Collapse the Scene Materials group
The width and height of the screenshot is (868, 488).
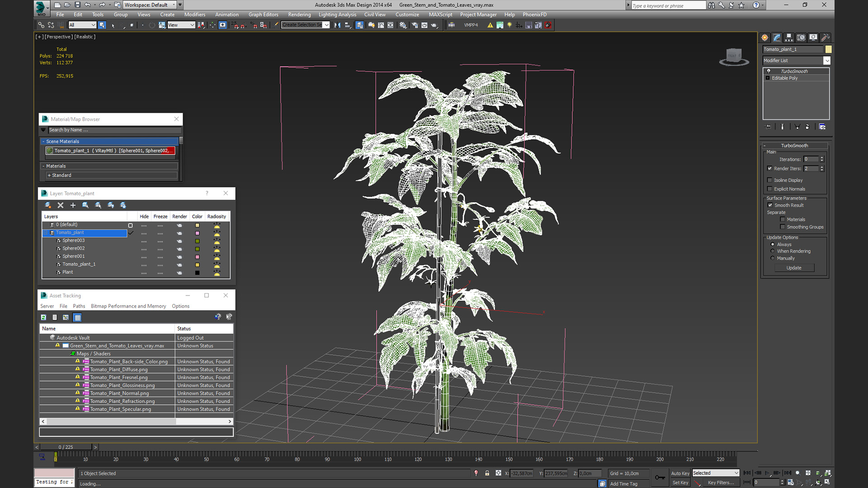pos(43,141)
